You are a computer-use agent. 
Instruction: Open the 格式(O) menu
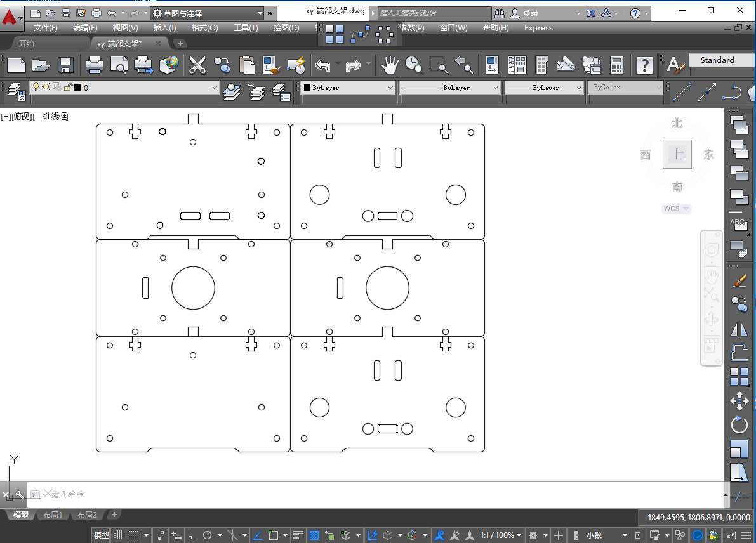[x=204, y=27]
